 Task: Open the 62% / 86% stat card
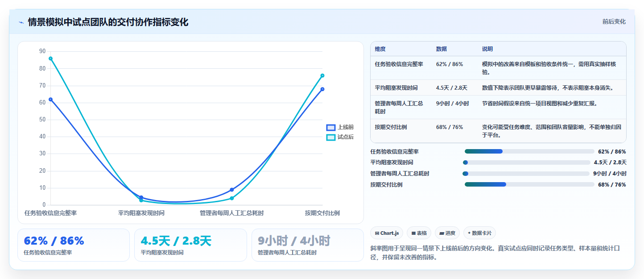(74, 245)
